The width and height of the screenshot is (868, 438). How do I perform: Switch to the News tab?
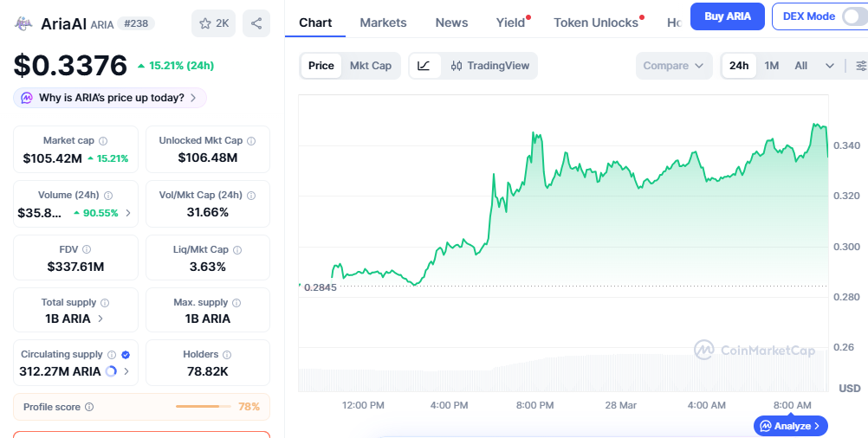coord(451,23)
